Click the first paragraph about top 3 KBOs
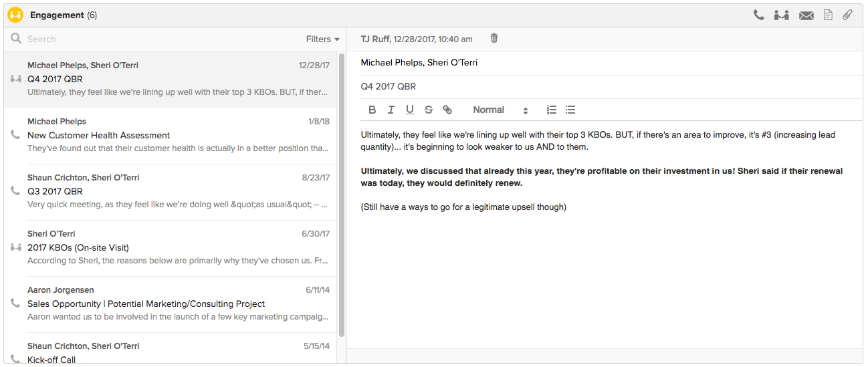This screenshot has width=868, height=367. click(597, 141)
